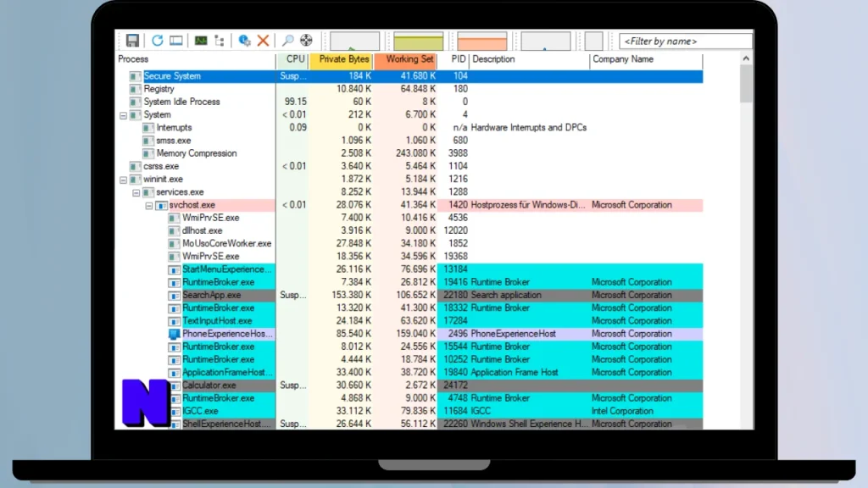Select the SearchApp.exe process row

point(409,296)
